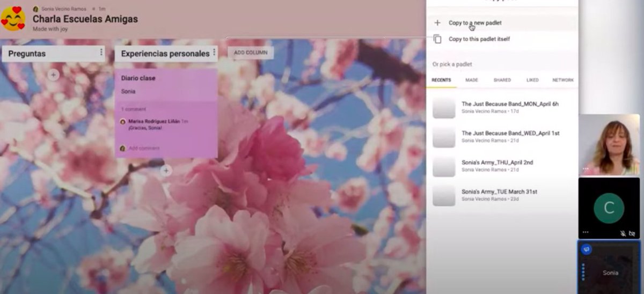Add a post under the Preguntas column
The height and width of the screenshot is (294, 644).
pos(53,75)
